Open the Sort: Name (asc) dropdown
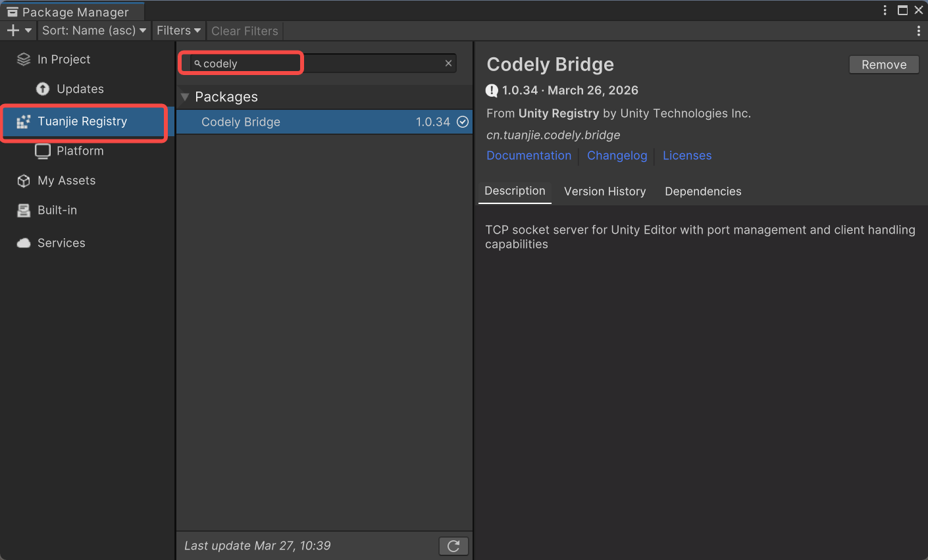 (94, 30)
